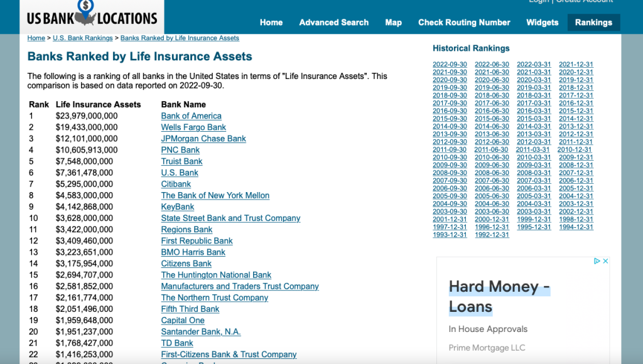Open The Northern Trust Company link
This screenshot has height=364, width=643.
pos(215,297)
